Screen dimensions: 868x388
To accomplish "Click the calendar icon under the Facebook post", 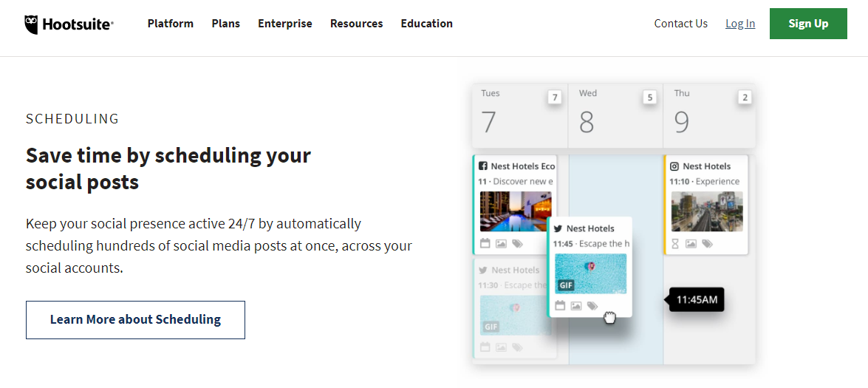I will pos(485,243).
